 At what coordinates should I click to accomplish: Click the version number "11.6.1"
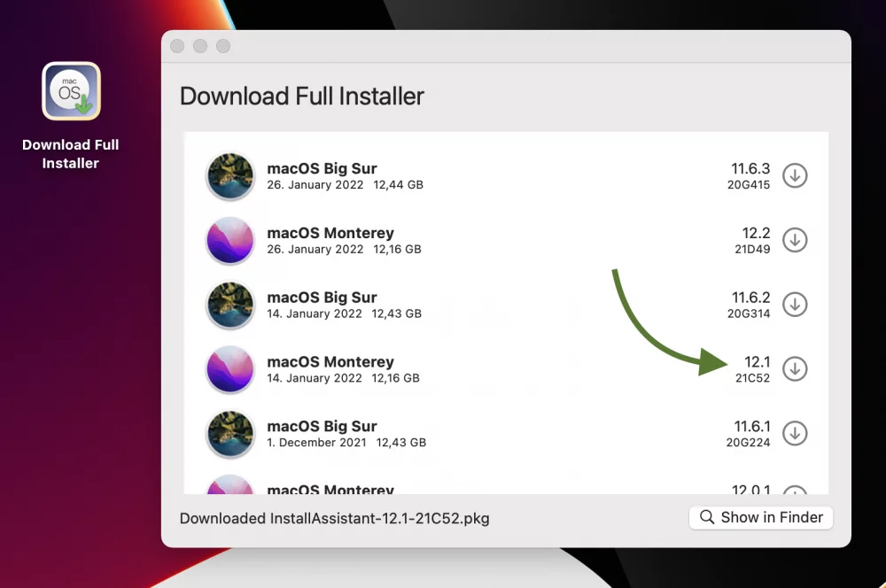click(752, 426)
